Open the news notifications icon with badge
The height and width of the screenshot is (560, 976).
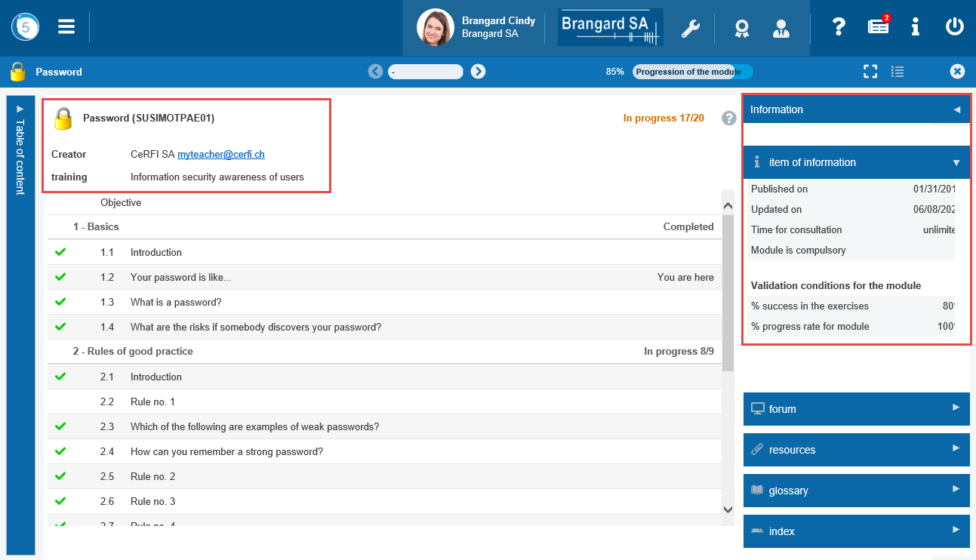coord(878,27)
